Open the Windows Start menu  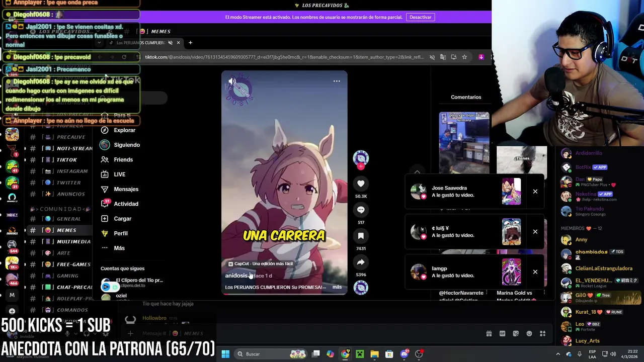tap(225, 354)
